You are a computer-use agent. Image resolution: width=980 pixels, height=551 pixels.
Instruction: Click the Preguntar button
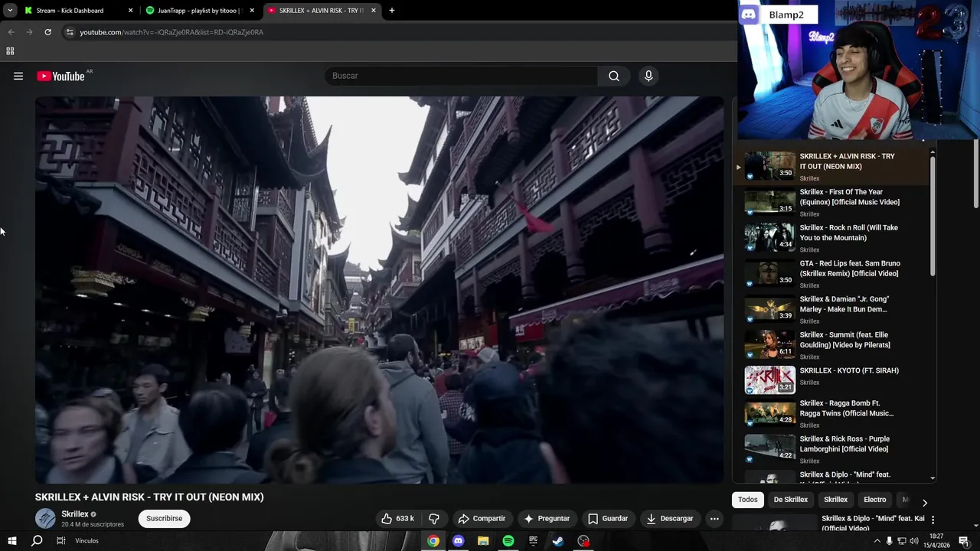click(x=547, y=518)
